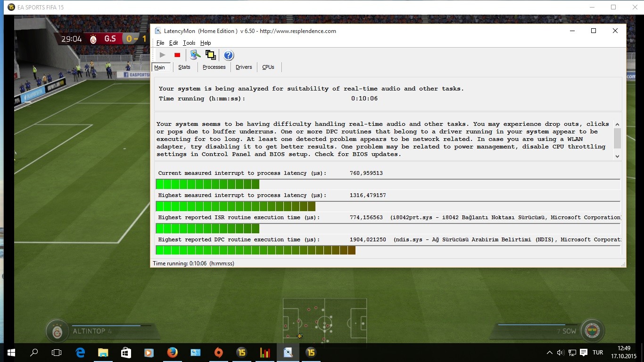Open the taskbar clock showing 12:49

624,353
